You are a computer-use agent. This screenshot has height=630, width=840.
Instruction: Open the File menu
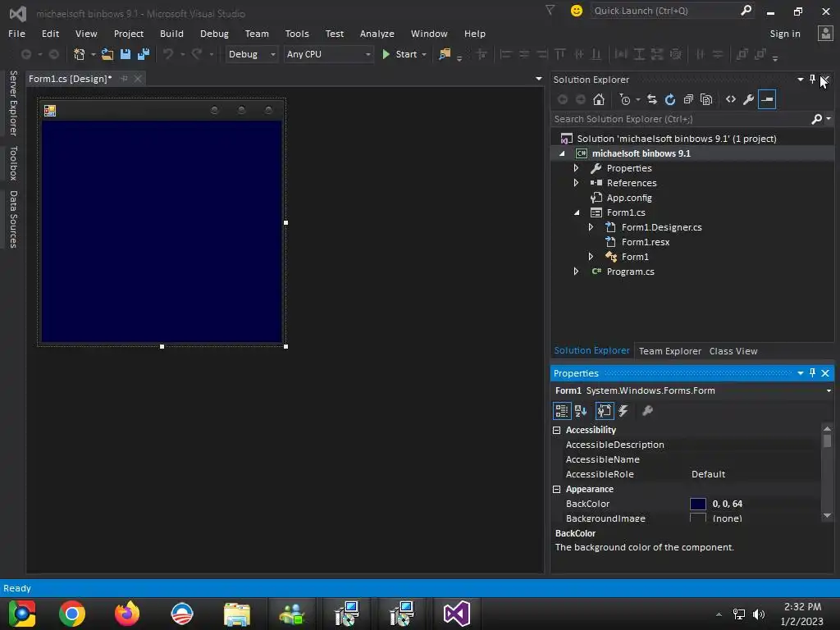pos(16,33)
